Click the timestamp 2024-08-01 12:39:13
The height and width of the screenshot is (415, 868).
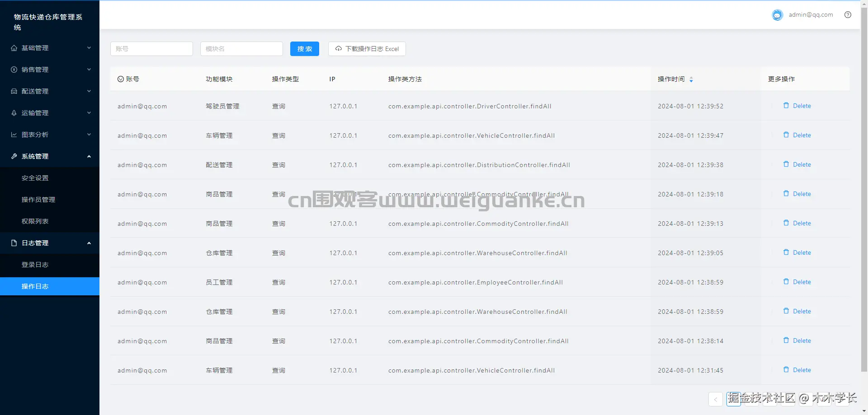pos(690,224)
